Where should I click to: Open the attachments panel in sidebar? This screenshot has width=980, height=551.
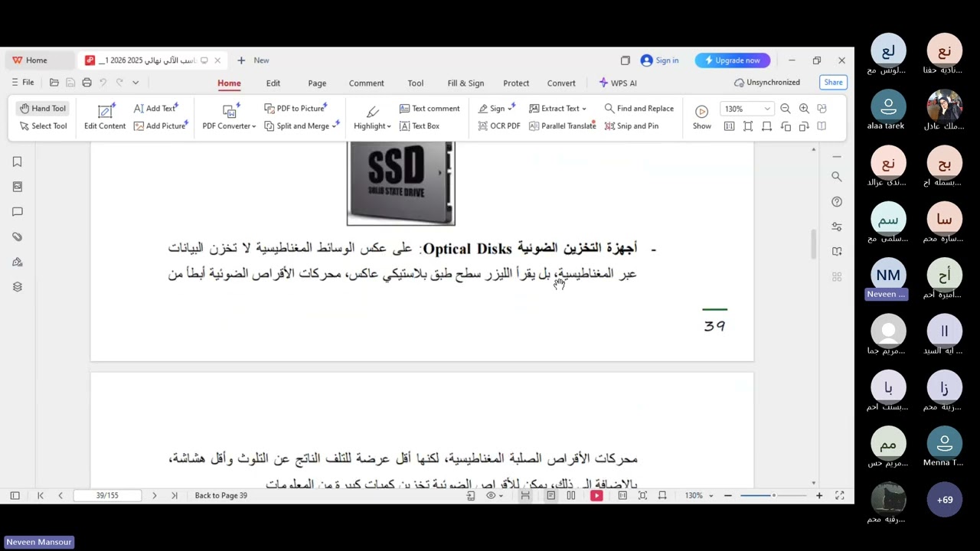18,236
